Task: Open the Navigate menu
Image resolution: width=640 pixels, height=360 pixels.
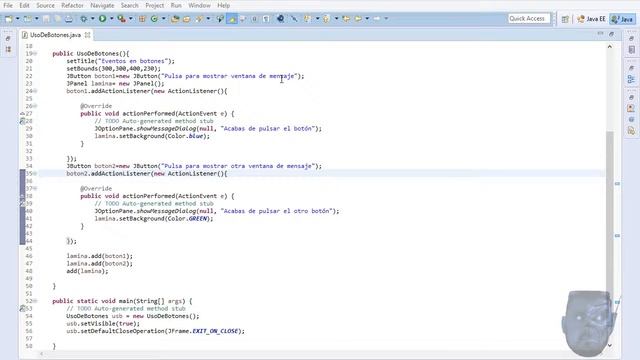Action: pyautogui.click(x=102, y=6)
